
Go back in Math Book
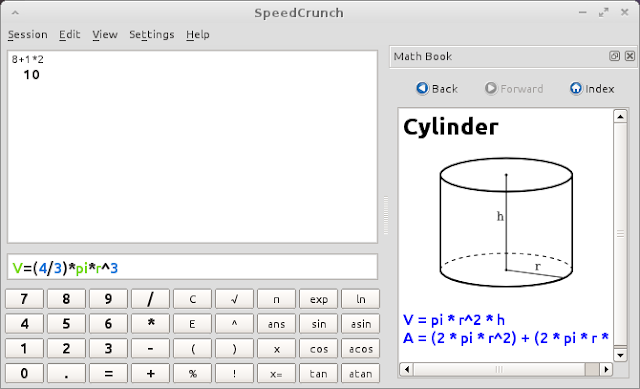[x=437, y=89]
